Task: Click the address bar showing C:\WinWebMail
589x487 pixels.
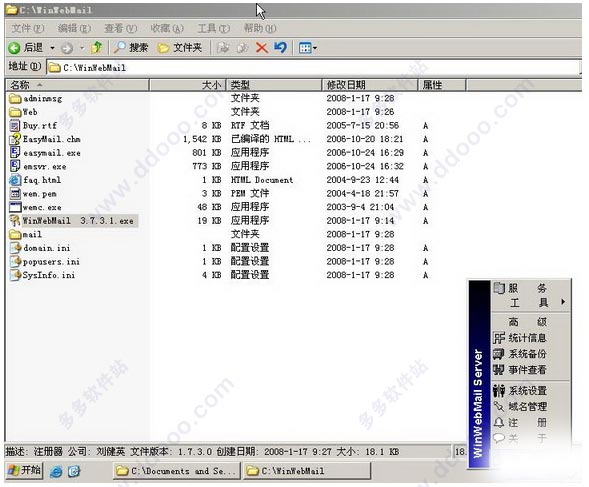Action: pos(314,68)
